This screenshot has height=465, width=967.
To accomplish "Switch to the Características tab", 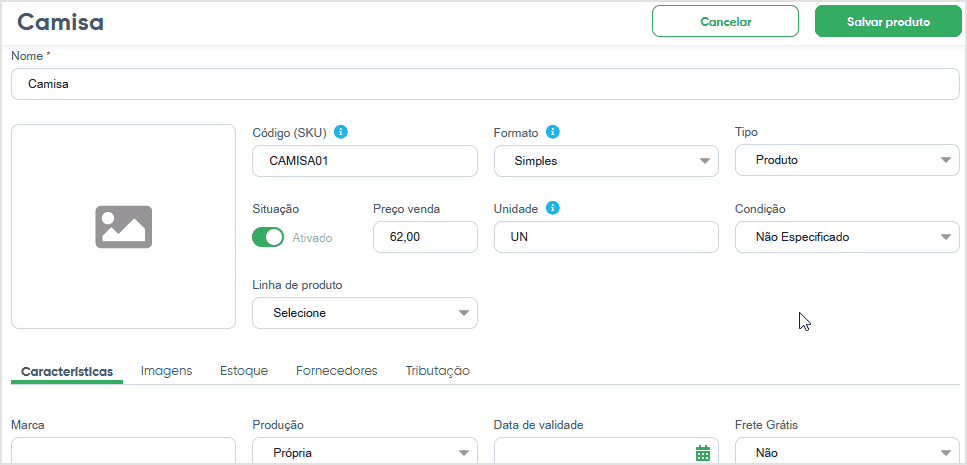I will 67,371.
